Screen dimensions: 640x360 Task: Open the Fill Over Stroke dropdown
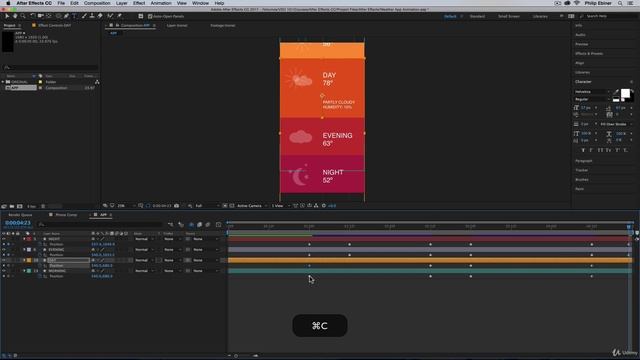click(x=616, y=124)
